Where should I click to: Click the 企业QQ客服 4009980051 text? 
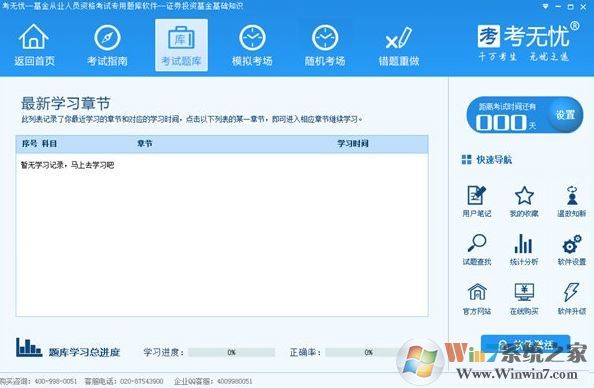click(x=213, y=381)
